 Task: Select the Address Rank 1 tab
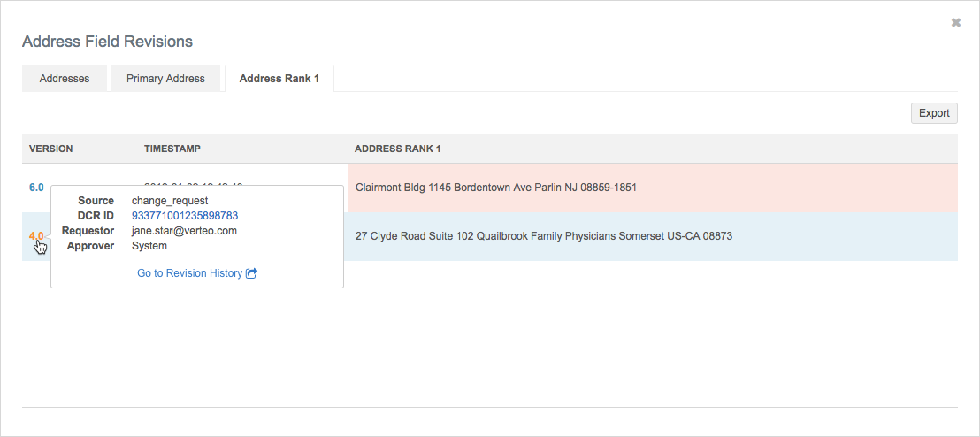pos(279,79)
